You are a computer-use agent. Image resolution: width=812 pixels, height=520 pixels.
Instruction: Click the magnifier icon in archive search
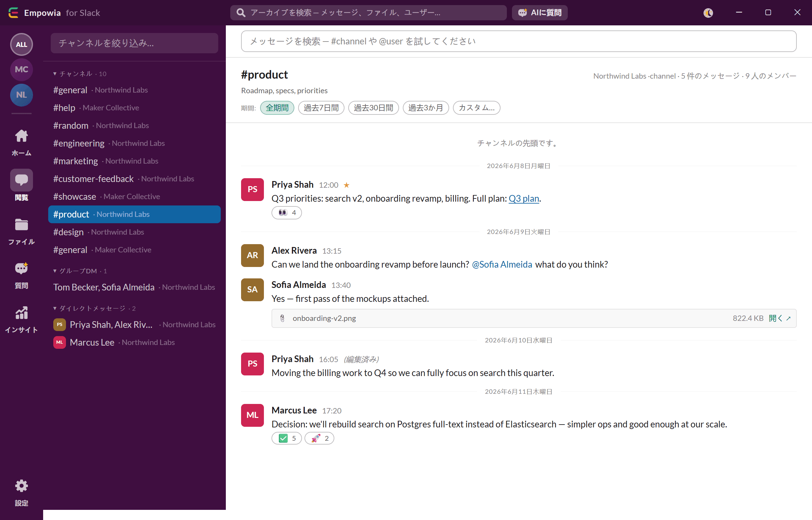point(241,12)
